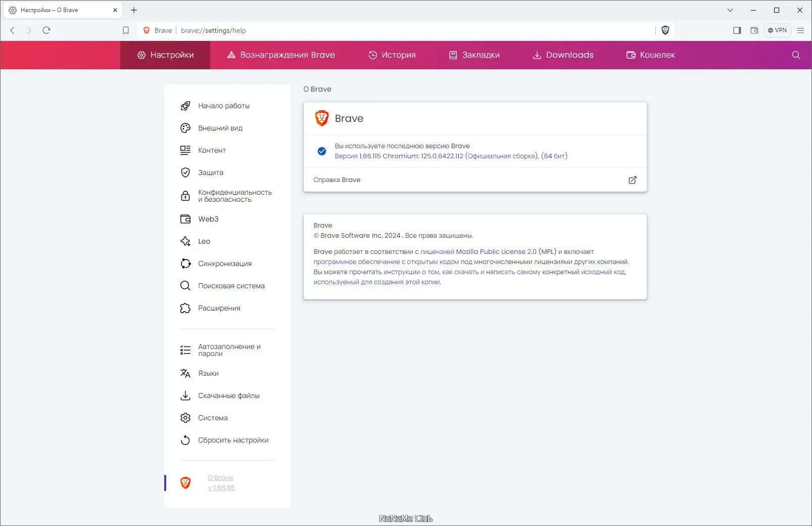Click the sync icon for Синхронизация
The image size is (812, 526).
click(x=185, y=264)
